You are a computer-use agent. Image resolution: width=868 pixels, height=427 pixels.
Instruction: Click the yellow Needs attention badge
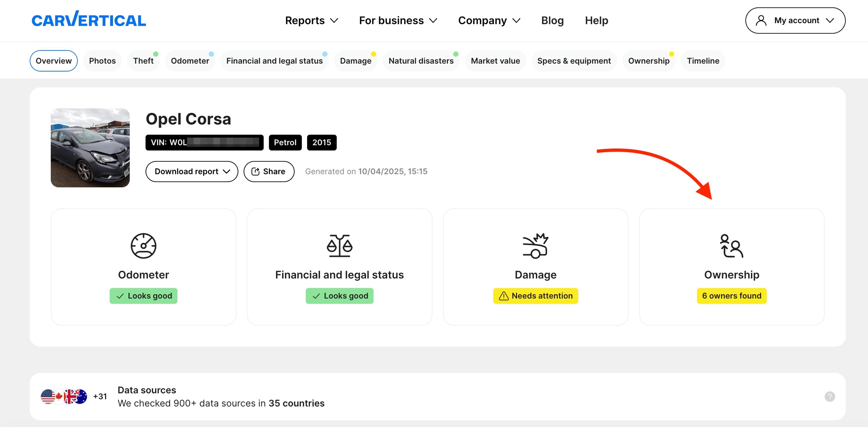(535, 296)
